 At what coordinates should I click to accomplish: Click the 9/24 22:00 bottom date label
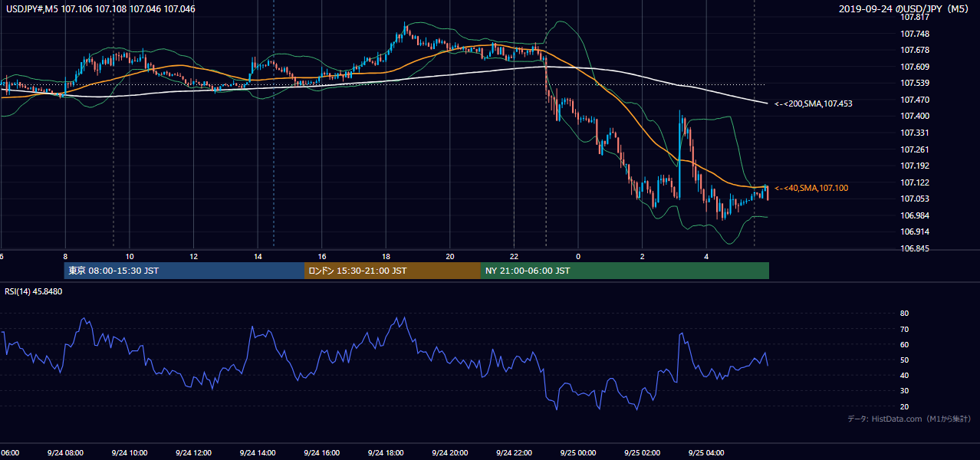click(514, 453)
